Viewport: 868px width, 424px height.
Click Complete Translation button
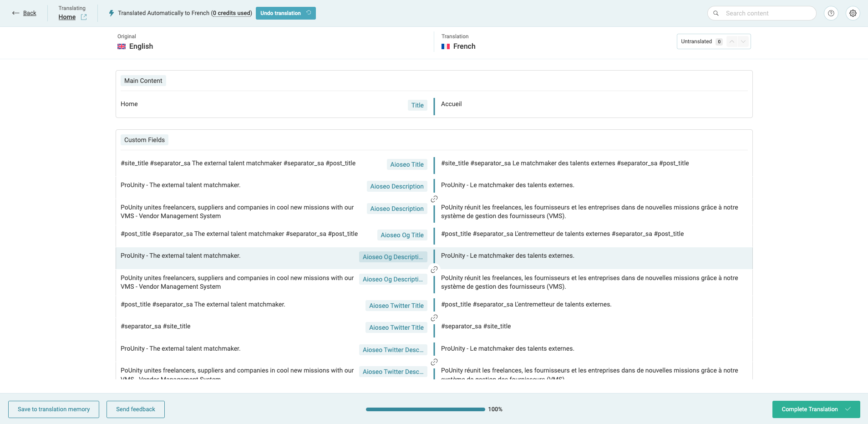pyautogui.click(x=816, y=409)
